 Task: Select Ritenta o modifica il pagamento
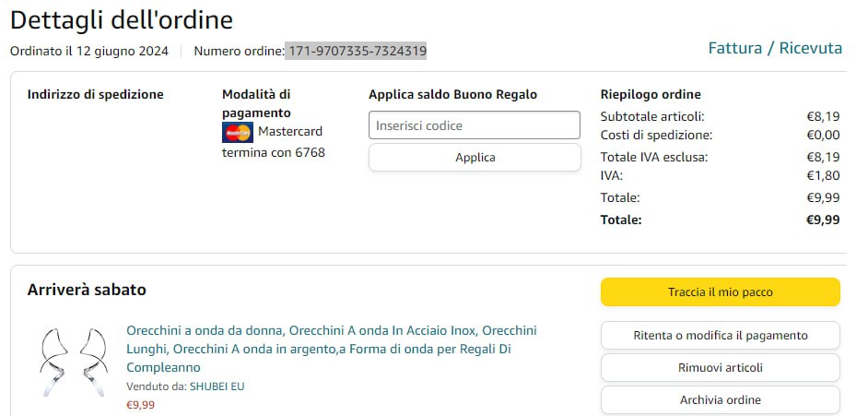(720, 335)
